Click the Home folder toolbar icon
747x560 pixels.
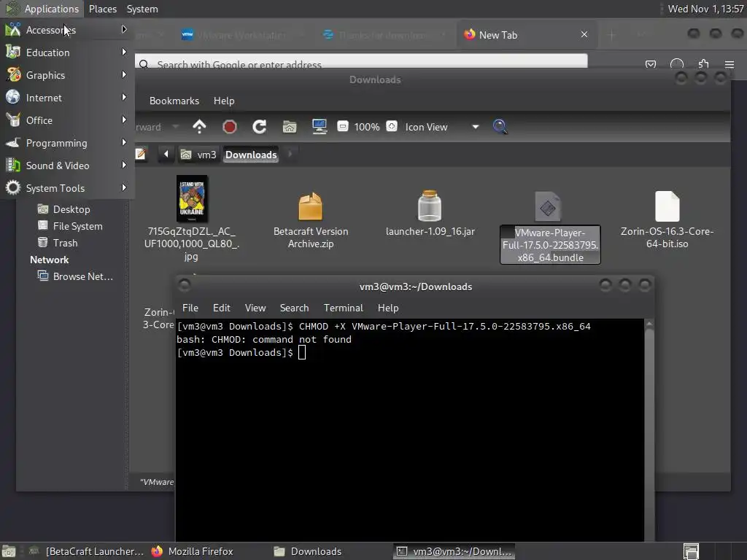pos(290,127)
